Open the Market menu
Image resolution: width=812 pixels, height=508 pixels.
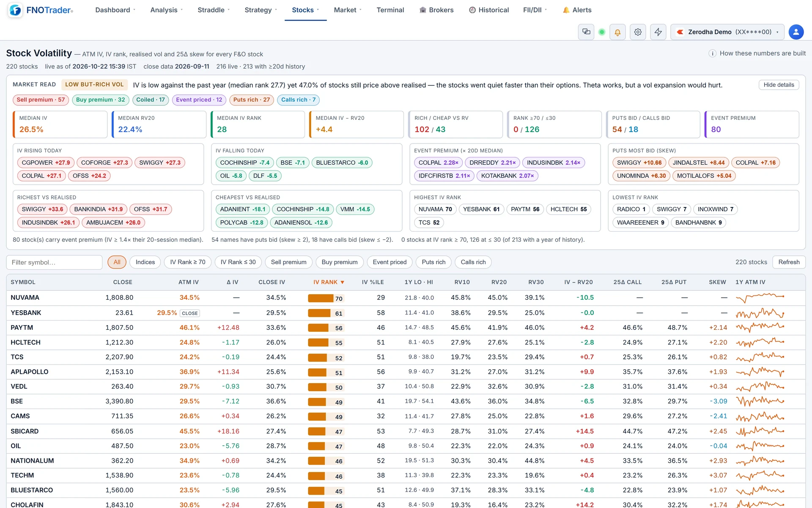pos(348,10)
